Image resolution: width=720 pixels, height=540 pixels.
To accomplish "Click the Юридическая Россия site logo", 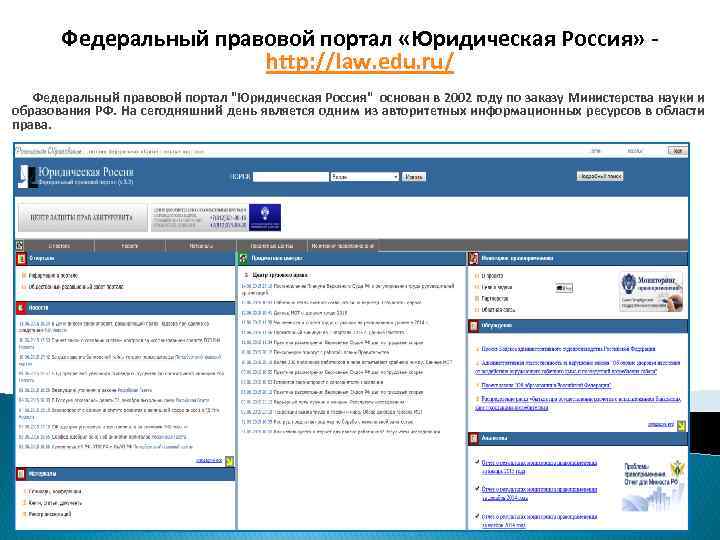I will [x=76, y=176].
